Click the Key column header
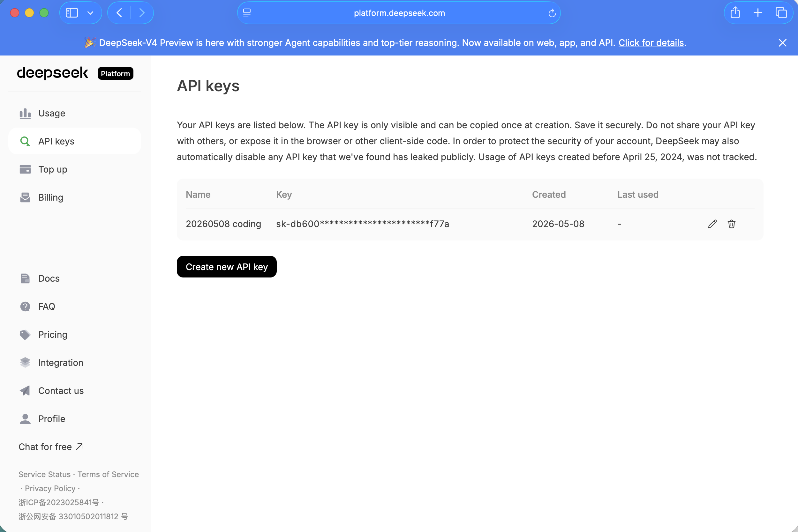Viewport: 798px width, 532px height. click(x=284, y=195)
